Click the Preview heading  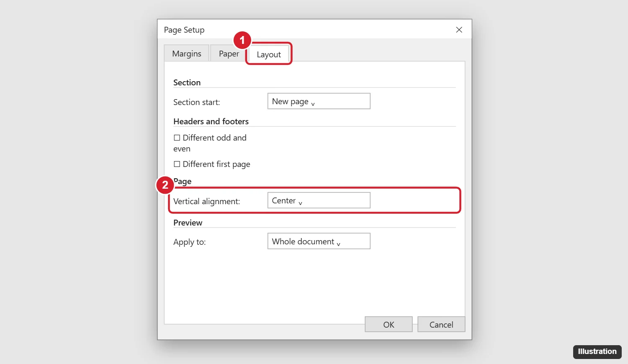188,223
